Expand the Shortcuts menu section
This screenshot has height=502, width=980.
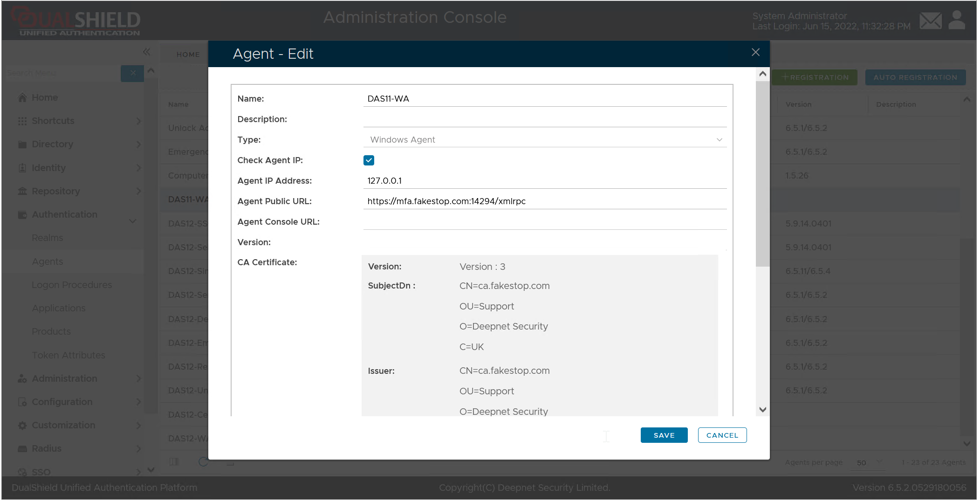(138, 121)
